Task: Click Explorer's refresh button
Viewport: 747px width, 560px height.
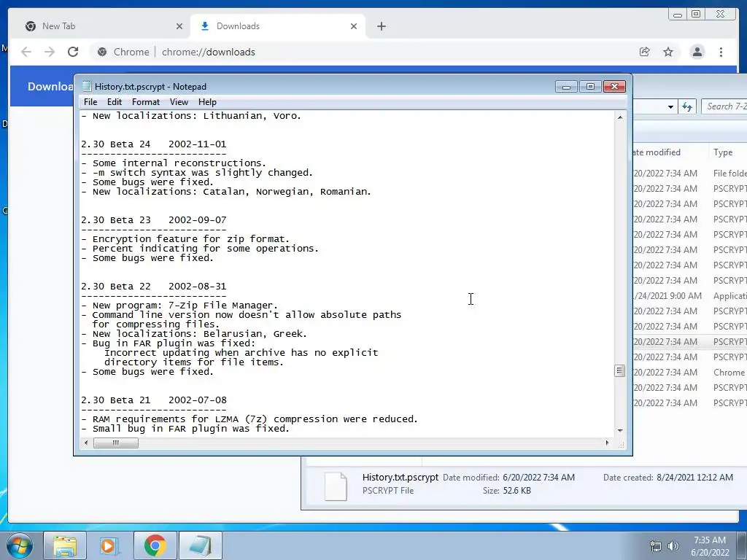Action: 687,106
